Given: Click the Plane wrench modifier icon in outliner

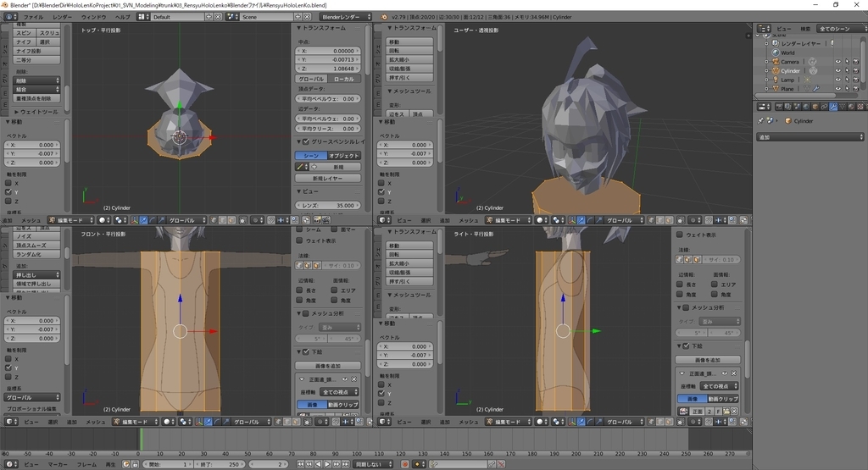Looking at the screenshot, I should pyautogui.click(x=816, y=88).
